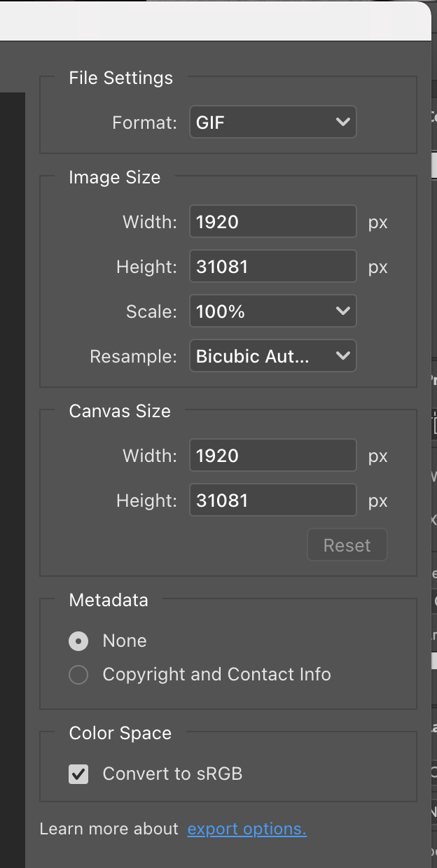
Task: Open the export options link
Action: pyautogui.click(x=245, y=828)
